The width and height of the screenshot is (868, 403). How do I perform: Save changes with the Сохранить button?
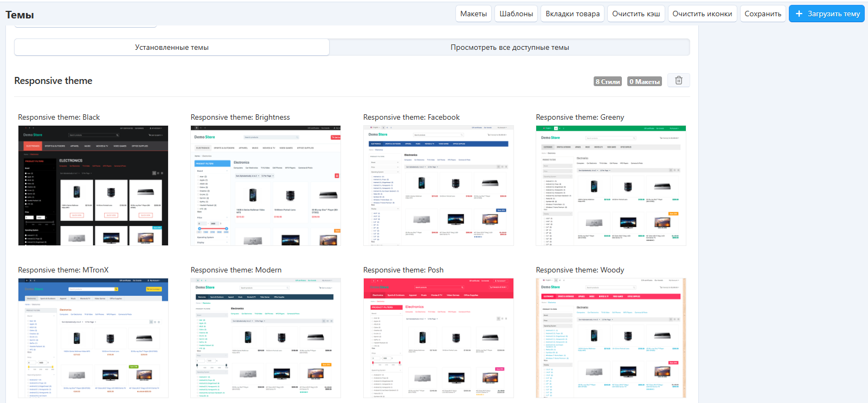click(762, 14)
